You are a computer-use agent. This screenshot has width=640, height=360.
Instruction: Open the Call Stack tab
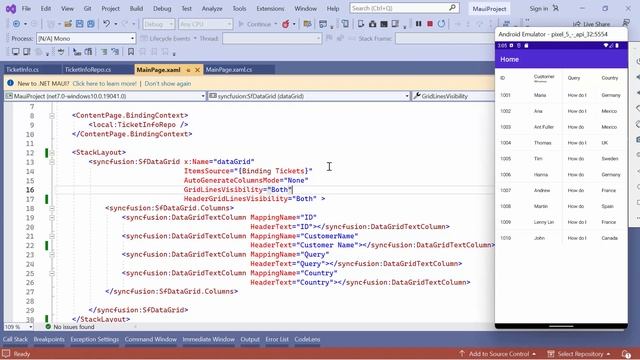point(15,339)
